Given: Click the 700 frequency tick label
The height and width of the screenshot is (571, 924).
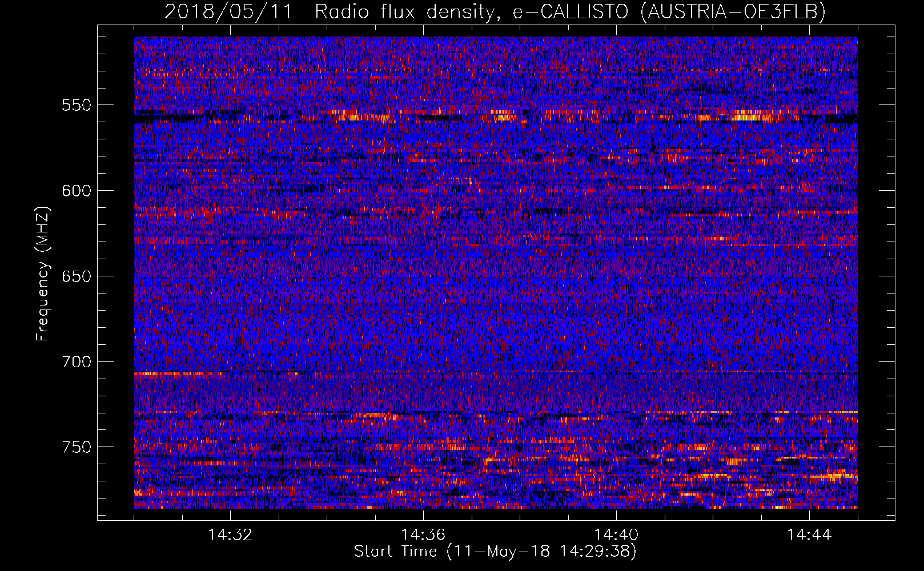Looking at the screenshot, I should [76, 362].
